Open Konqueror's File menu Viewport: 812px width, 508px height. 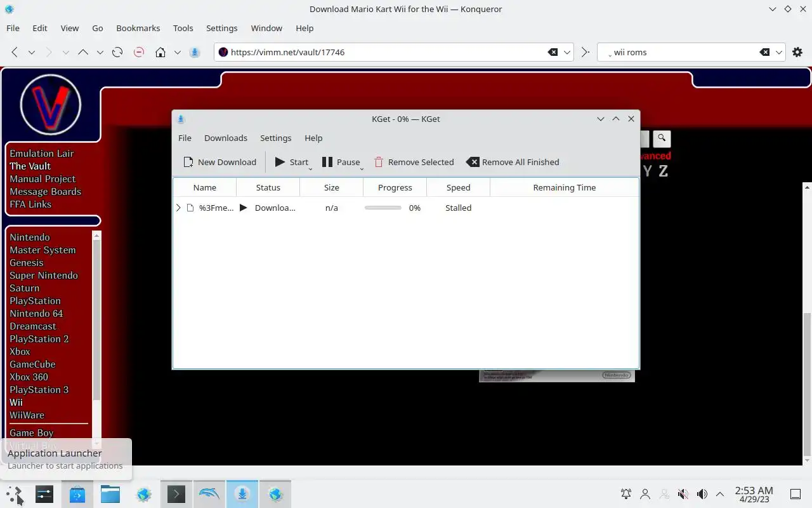tap(13, 28)
